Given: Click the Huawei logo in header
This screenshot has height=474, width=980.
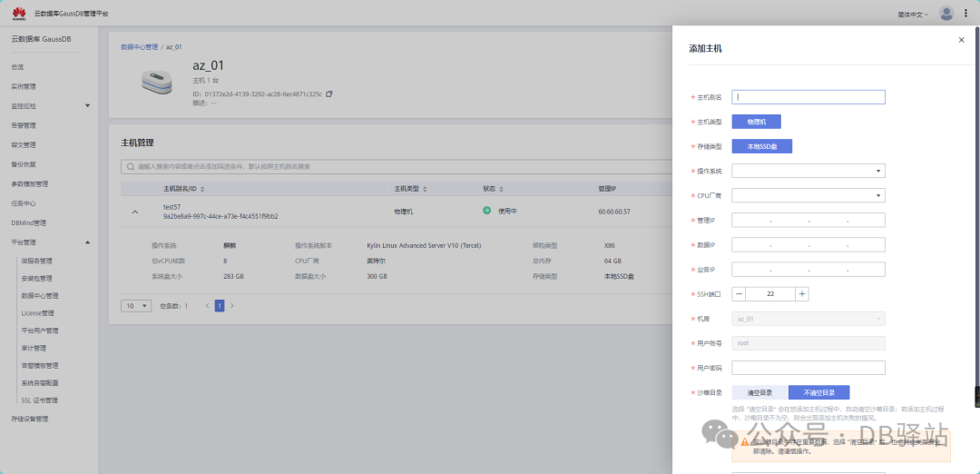Looking at the screenshot, I should pos(19,13).
